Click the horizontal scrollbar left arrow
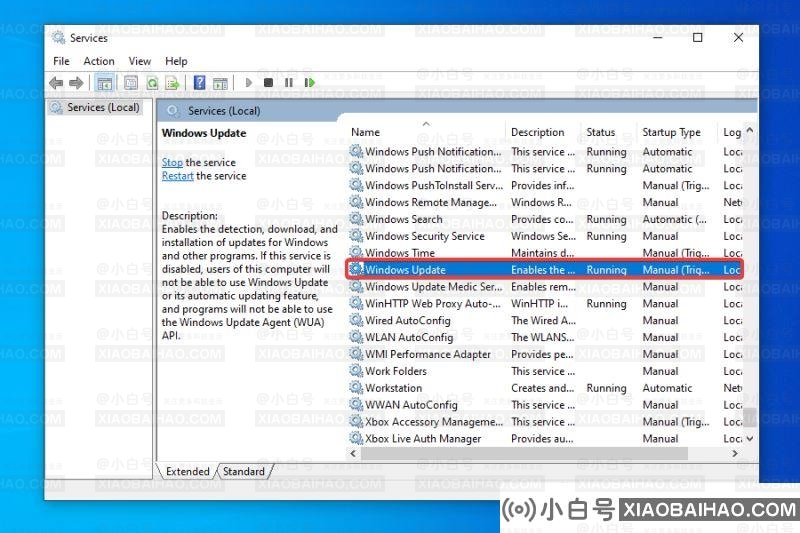This screenshot has width=800, height=533. click(x=353, y=453)
